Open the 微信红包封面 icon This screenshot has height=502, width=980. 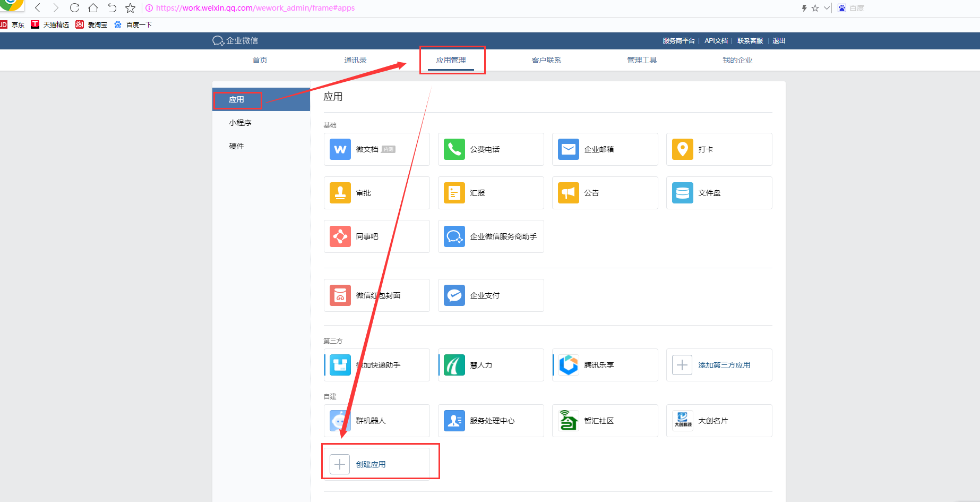click(340, 295)
